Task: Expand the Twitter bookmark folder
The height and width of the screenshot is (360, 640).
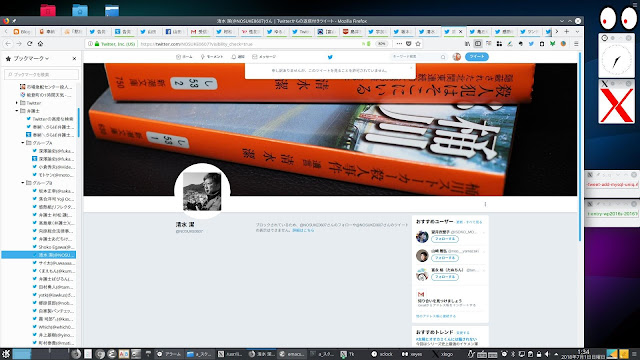Action: (x=17, y=103)
